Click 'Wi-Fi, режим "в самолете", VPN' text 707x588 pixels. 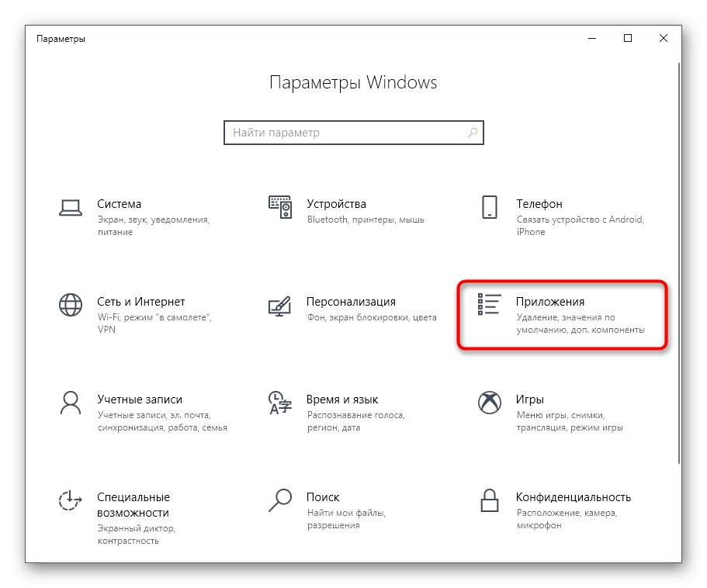tap(154, 323)
